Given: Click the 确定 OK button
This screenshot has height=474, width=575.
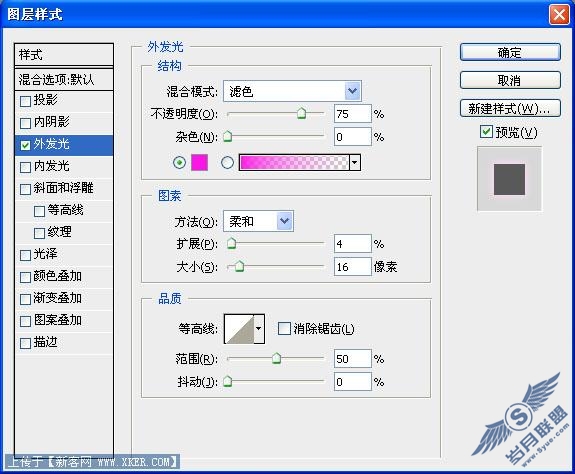Looking at the screenshot, I should click(510, 52).
